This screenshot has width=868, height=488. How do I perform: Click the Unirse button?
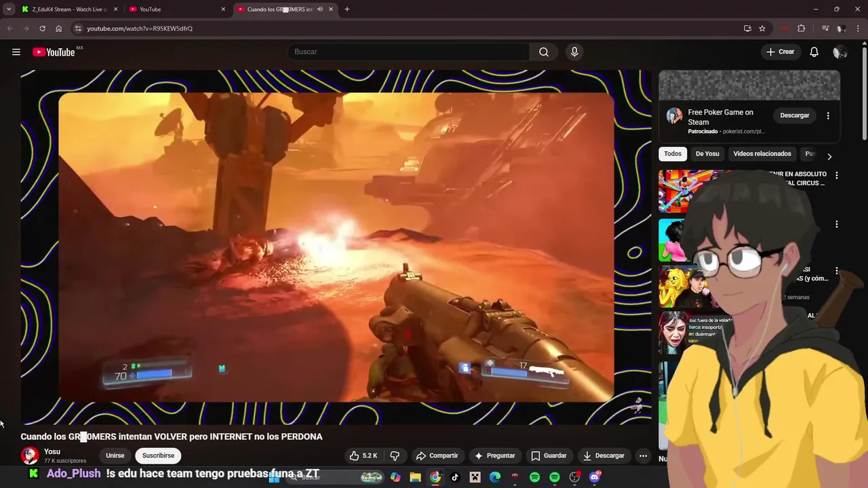(115, 455)
